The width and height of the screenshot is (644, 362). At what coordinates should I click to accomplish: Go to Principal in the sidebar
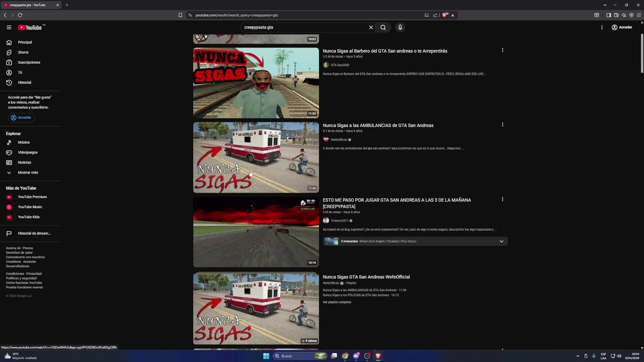coord(25,42)
